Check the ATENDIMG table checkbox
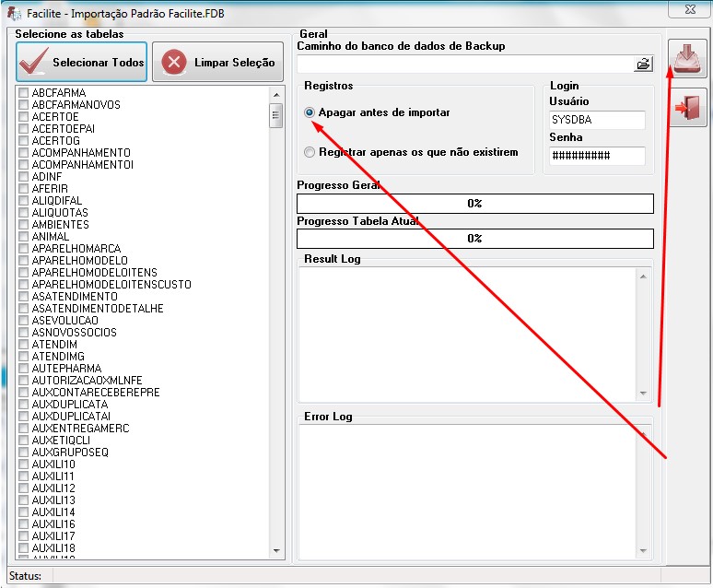The height and width of the screenshot is (588, 713). pyautogui.click(x=23, y=357)
